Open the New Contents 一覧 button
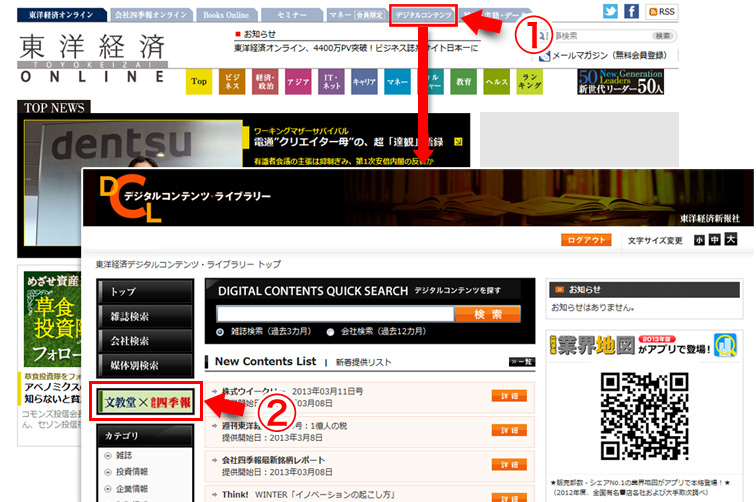This screenshot has height=502, width=756. [522, 362]
